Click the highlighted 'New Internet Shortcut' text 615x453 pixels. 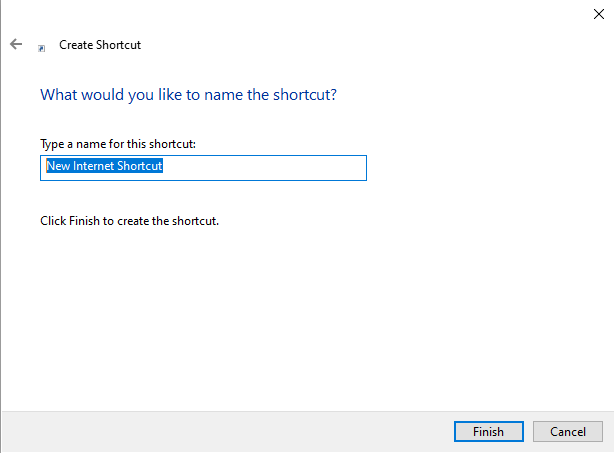pos(104,167)
